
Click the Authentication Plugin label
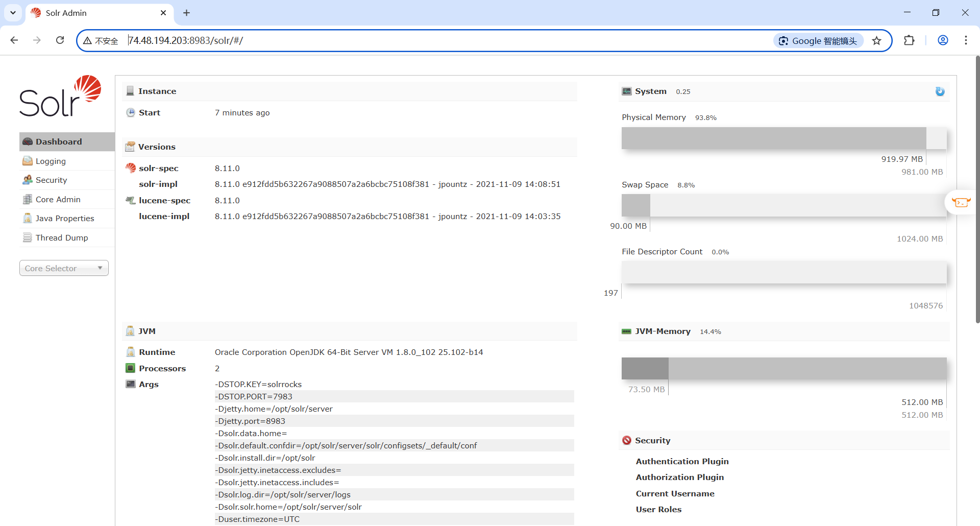[682, 462]
